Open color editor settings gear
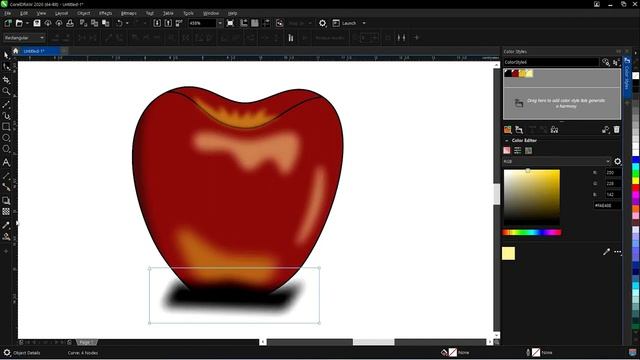 pyautogui.click(x=617, y=162)
